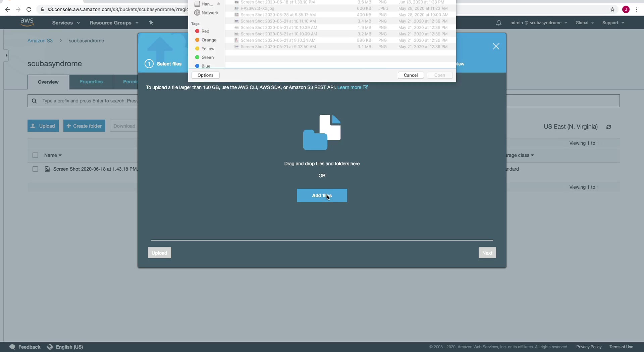Click the file icon beside Screen Shot 2020-06-18

[47, 169]
